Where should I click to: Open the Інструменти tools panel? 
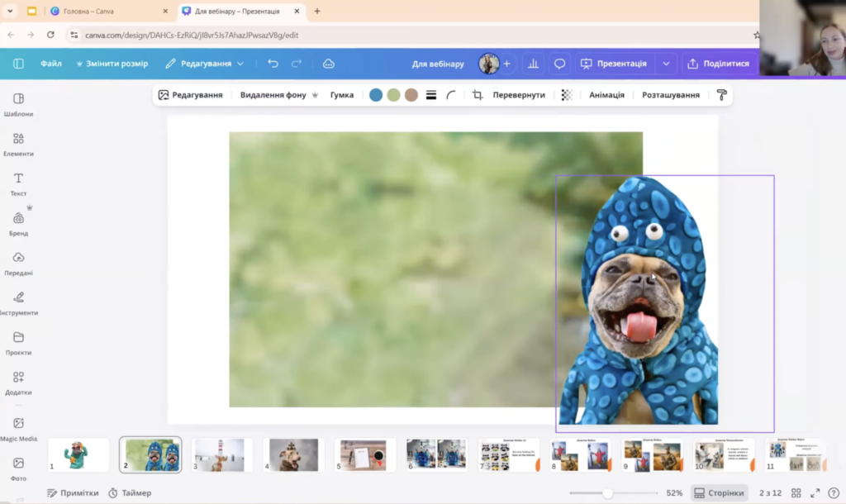[x=18, y=304]
